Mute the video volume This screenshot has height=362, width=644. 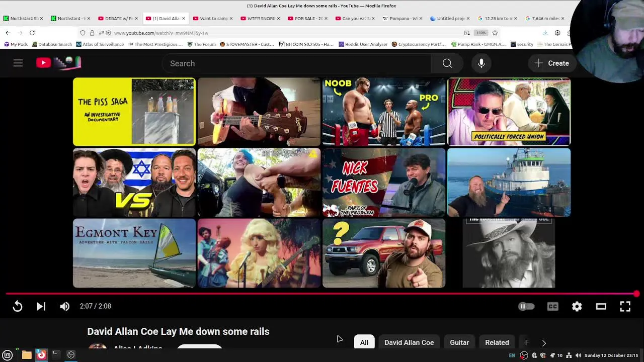click(x=65, y=306)
